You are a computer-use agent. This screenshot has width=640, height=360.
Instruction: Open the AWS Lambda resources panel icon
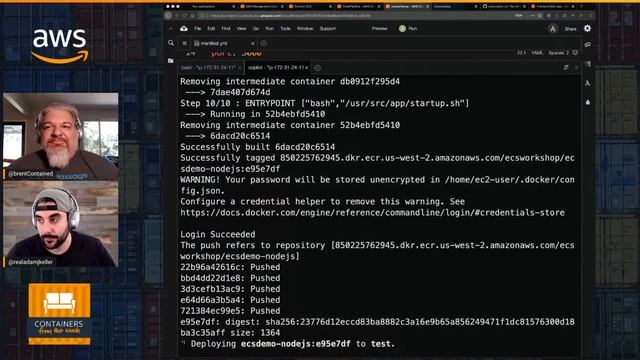[588, 83]
